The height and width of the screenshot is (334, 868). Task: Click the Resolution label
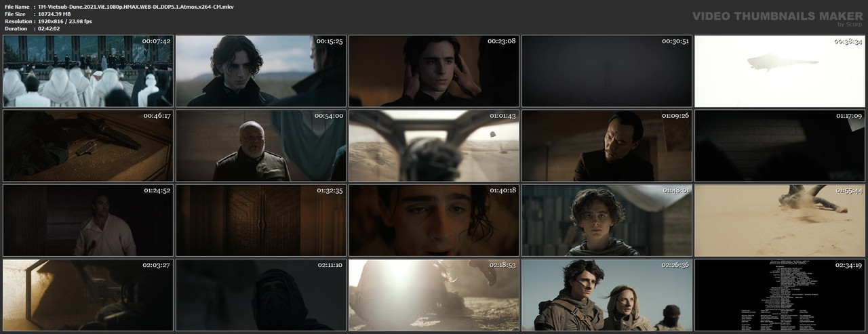coord(18,21)
